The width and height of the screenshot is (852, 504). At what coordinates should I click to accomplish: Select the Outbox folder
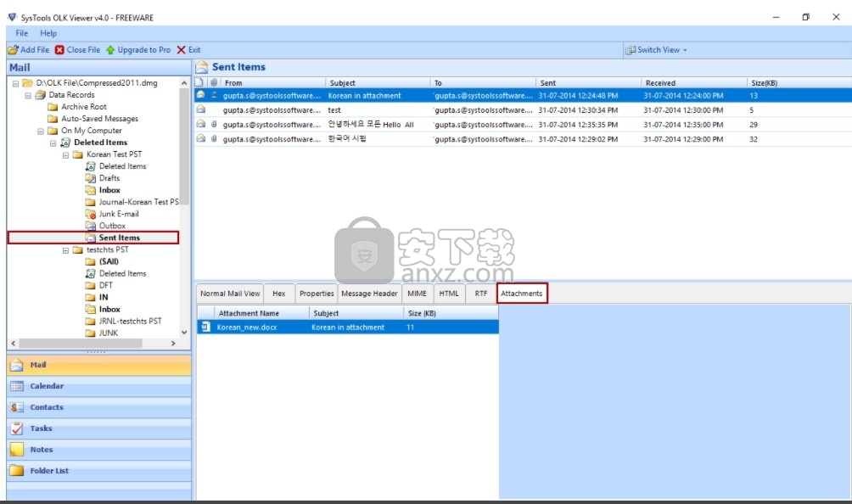[112, 226]
